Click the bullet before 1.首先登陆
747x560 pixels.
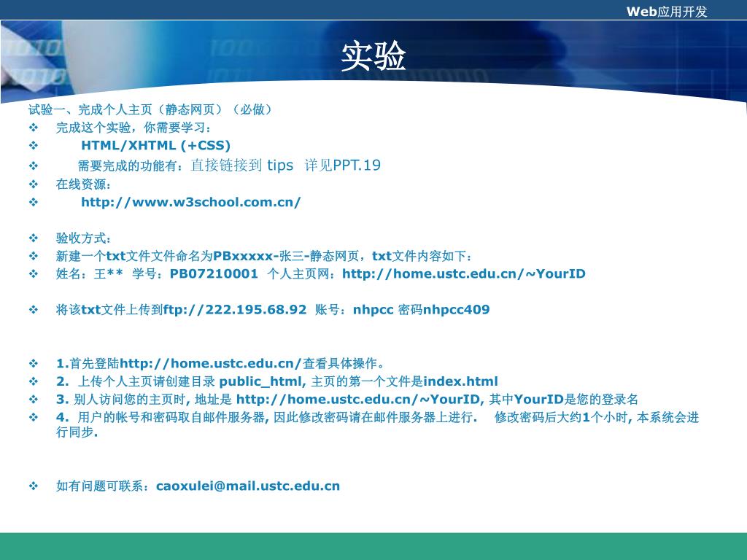click(34, 363)
